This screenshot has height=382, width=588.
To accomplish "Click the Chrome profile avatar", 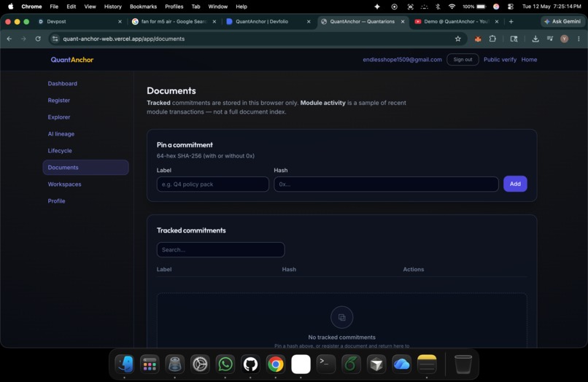I will click(564, 39).
